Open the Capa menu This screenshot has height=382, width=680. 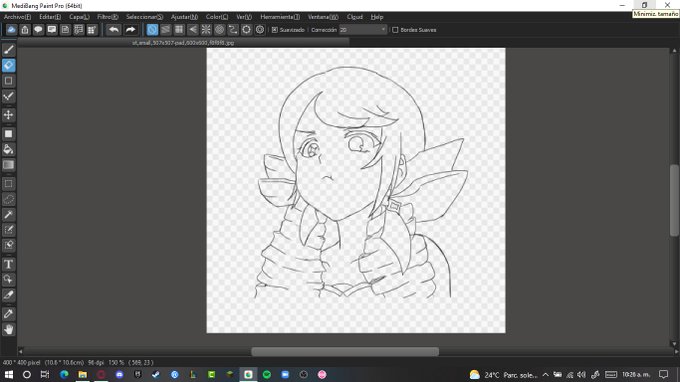tap(79, 17)
